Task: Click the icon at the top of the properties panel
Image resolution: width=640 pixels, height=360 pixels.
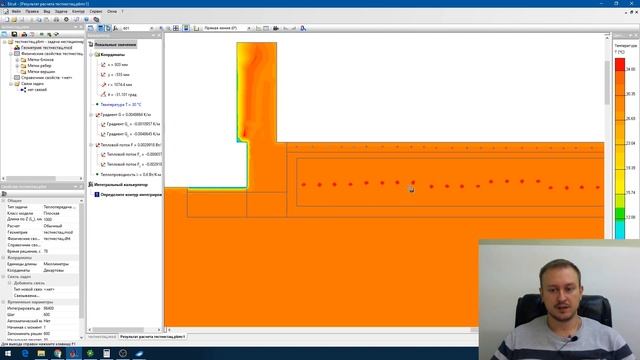Action: tap(4, 193)
